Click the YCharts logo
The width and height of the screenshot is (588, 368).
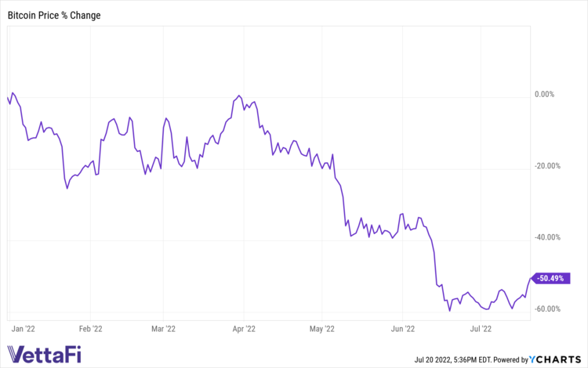click(x=557, y=359)
